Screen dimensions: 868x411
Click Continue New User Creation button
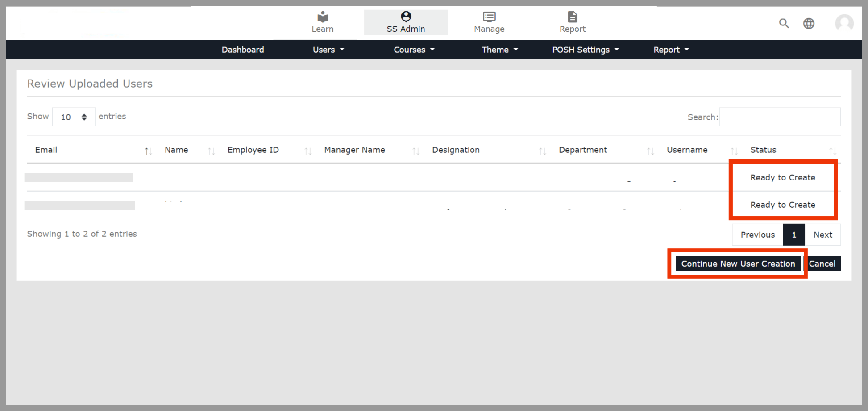click(738, 264)
